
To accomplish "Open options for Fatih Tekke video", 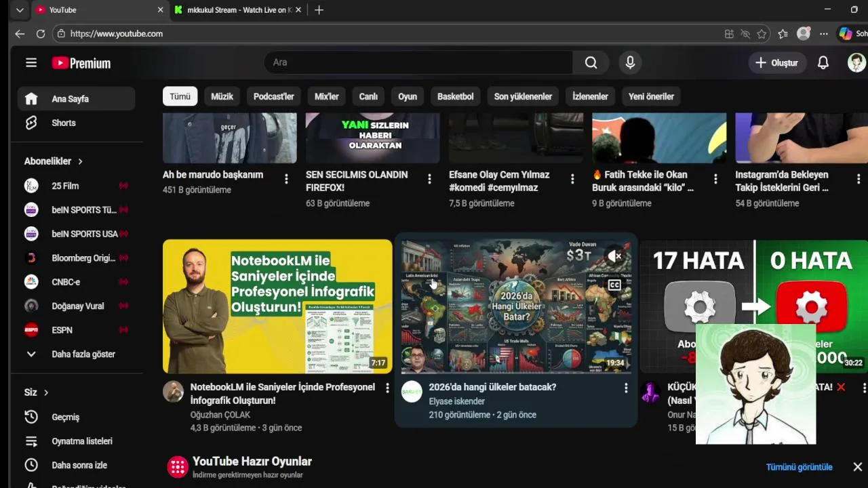I will pyautogui.click(x=715, y=179).
